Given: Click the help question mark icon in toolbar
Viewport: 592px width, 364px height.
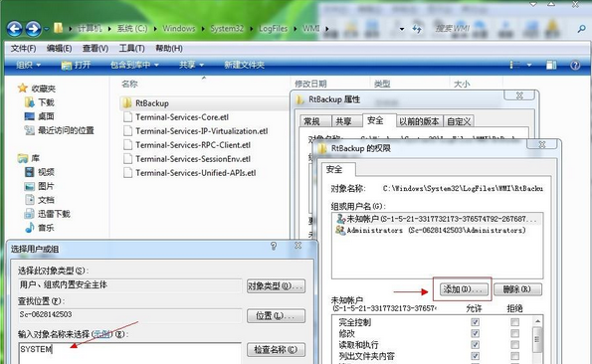Looking at the screenshot, I should click(x=575, y=65).
